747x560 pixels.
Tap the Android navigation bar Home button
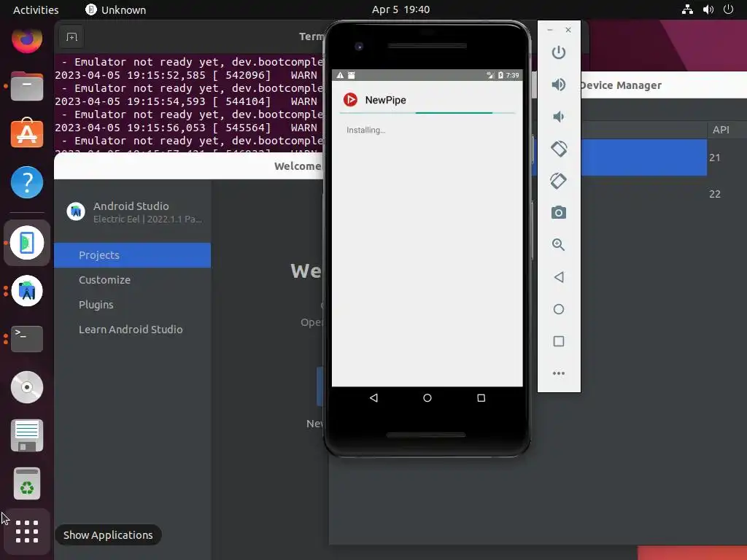pos(427,397)
